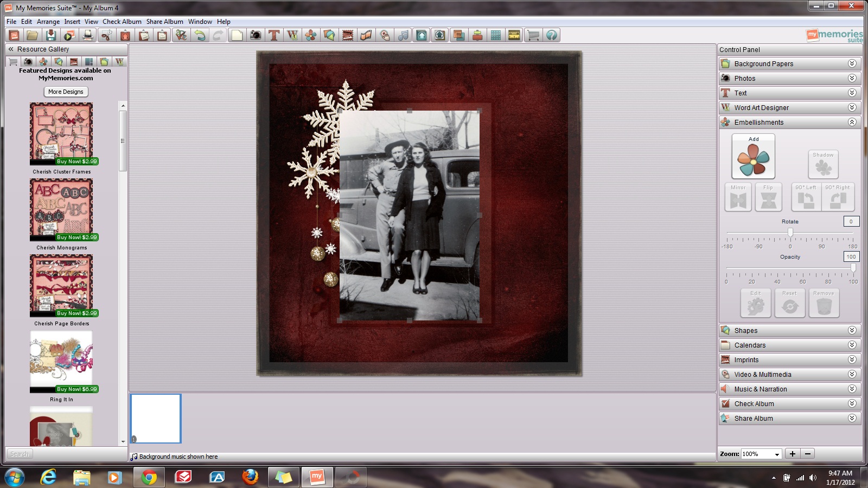Open the Share Album menu
This screenshot has height=488, width=868.
pyautogui.click(x=164, y=22)
